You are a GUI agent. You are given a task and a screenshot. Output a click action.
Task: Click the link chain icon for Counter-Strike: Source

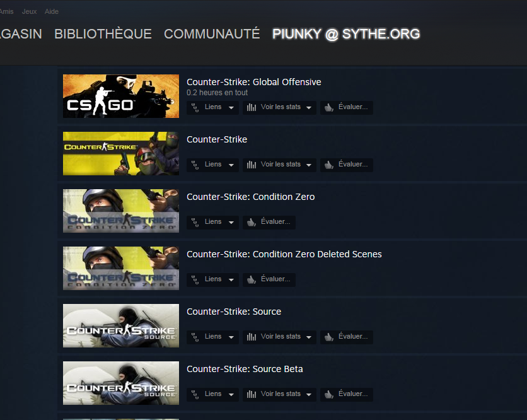[195, 337]
